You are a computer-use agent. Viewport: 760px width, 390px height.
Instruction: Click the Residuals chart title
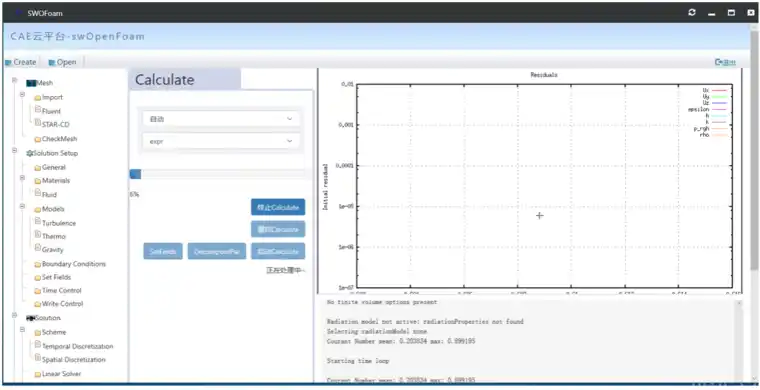coord(544,75)
